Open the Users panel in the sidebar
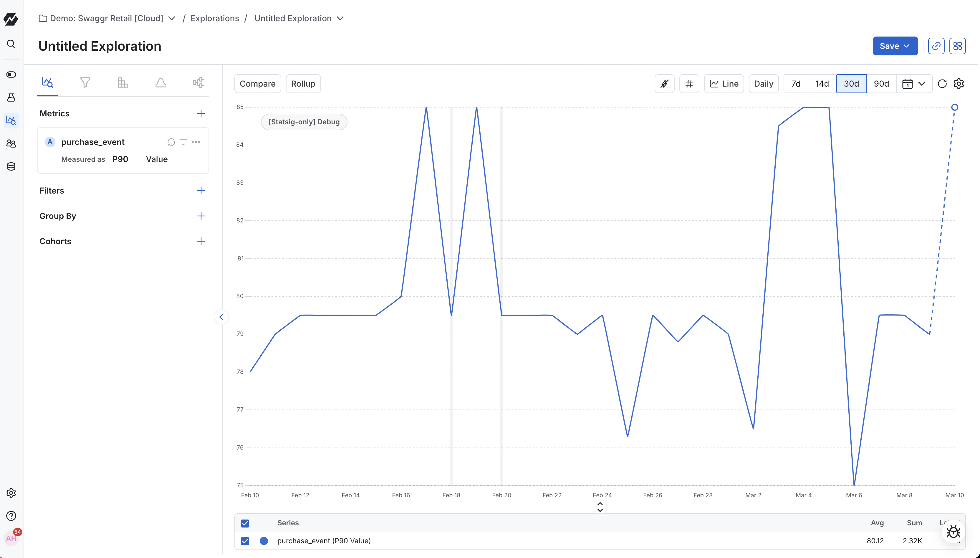The width and height of the screenshot is (980, 558). 11,143
